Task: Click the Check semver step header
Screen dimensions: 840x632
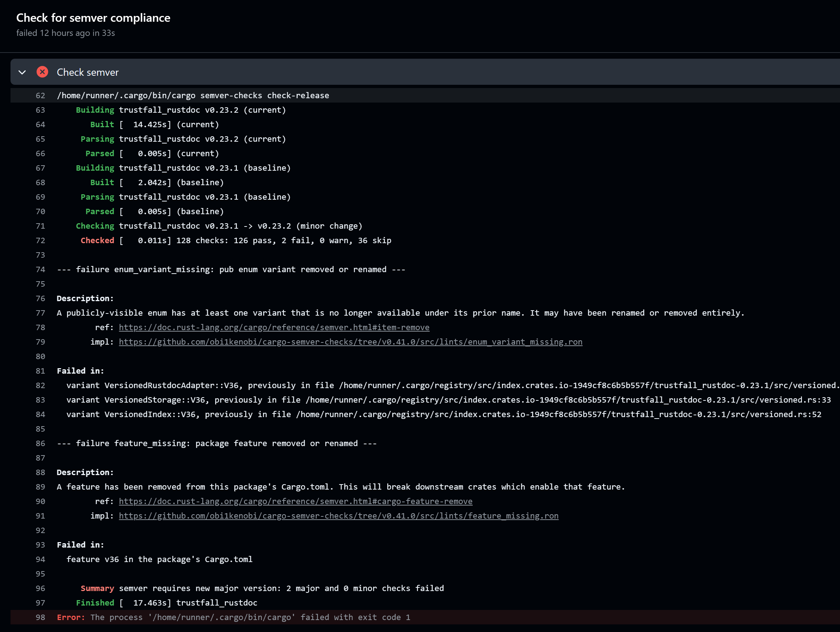Action: click(88, 72)
